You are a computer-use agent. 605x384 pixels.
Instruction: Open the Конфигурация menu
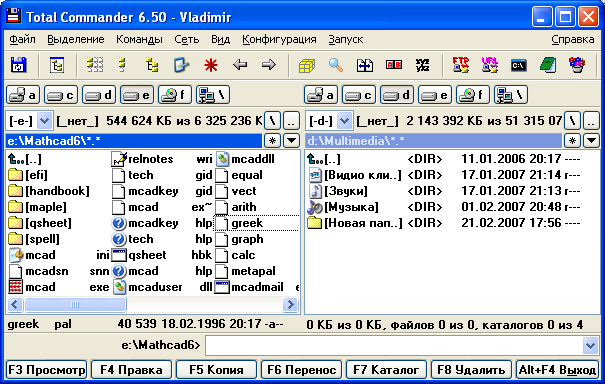[x=279, y=39]
